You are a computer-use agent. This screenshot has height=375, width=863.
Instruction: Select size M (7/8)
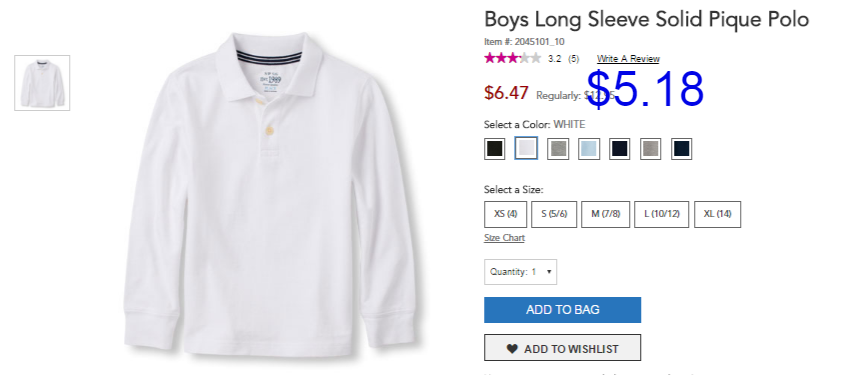605,214
